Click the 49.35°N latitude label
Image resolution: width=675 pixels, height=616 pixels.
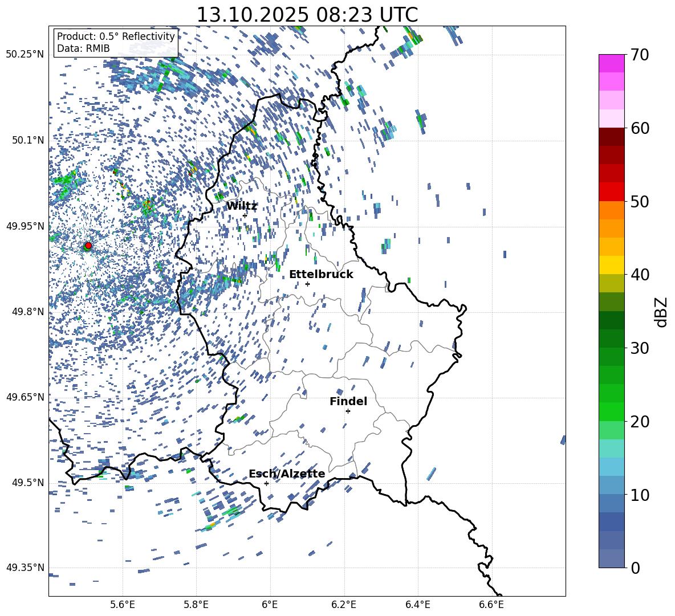coord(25,568)
